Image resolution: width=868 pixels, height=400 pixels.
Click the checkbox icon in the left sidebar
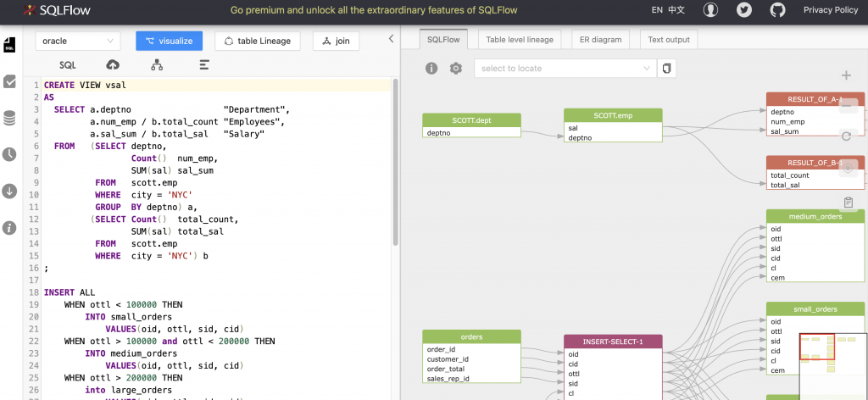click(10, 81)
